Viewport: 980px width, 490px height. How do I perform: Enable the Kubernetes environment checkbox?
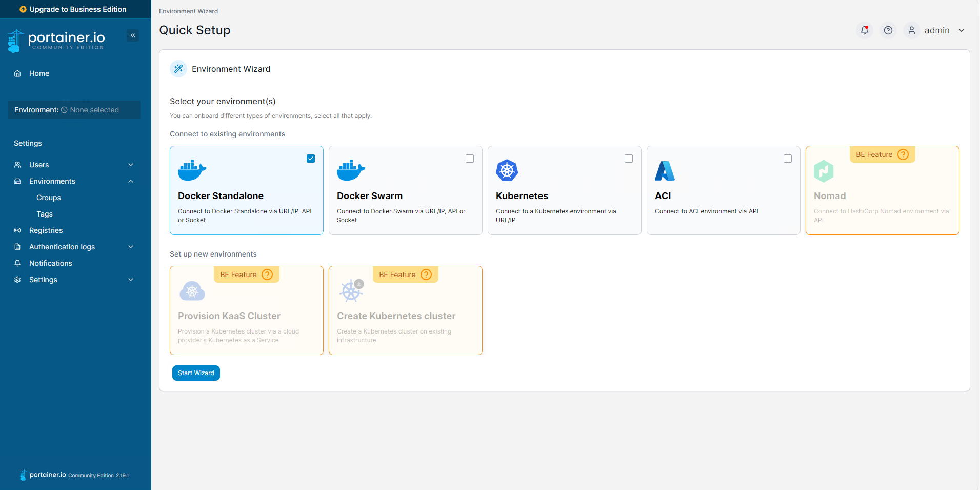click(629, 159)
